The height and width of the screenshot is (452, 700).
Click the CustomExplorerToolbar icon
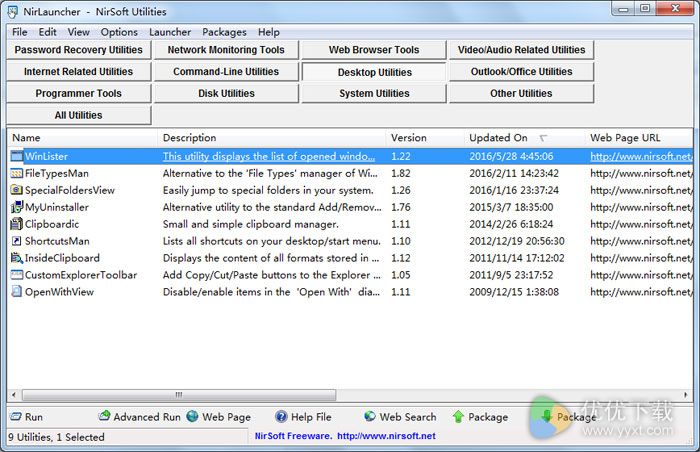pyautogui.click(x=17, y=275)
